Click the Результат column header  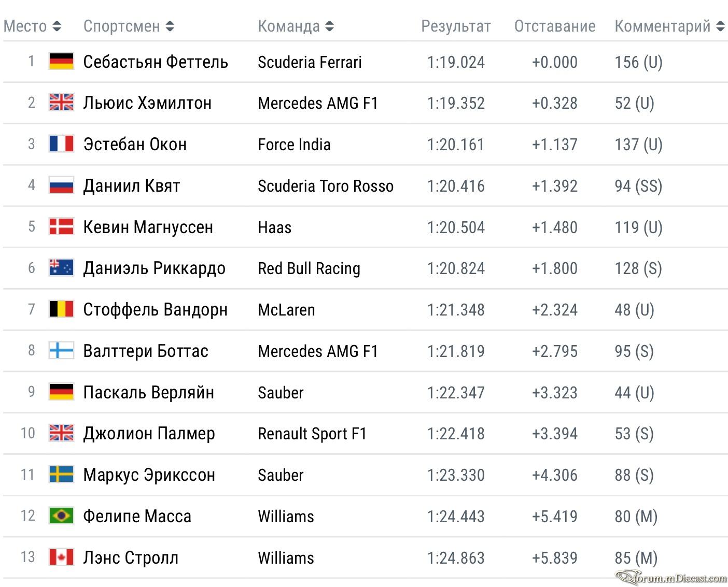(456, 26)
